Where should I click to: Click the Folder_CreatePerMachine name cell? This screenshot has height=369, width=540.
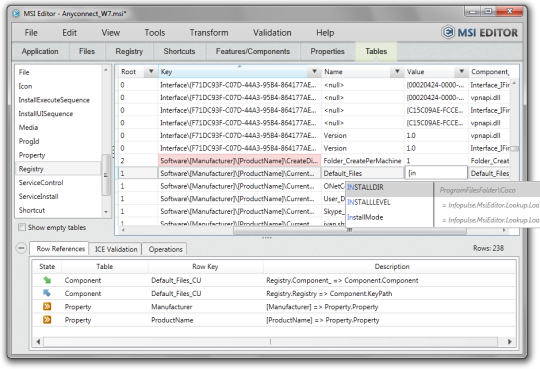(x=362, y=161)
